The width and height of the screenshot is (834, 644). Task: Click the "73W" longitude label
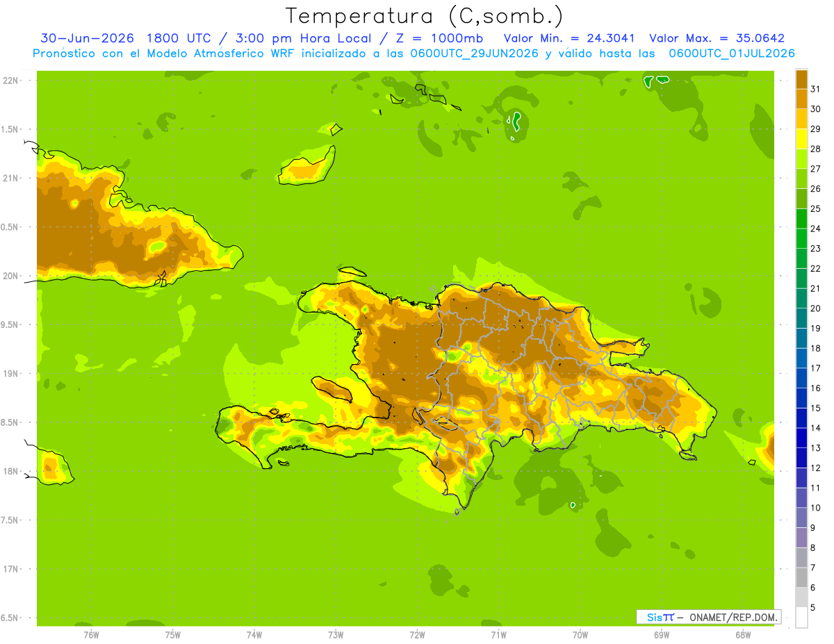coord(336,635)
